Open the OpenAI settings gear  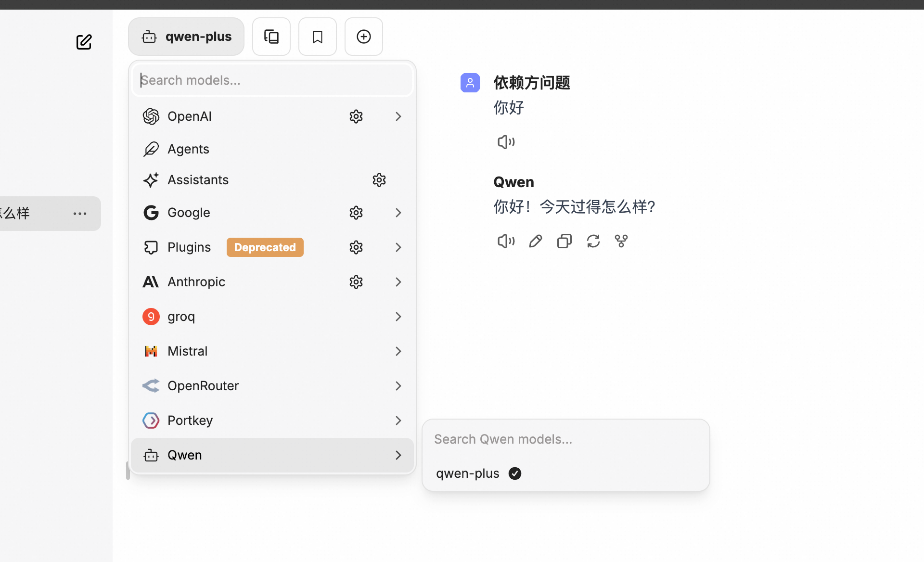coord(356,116)
